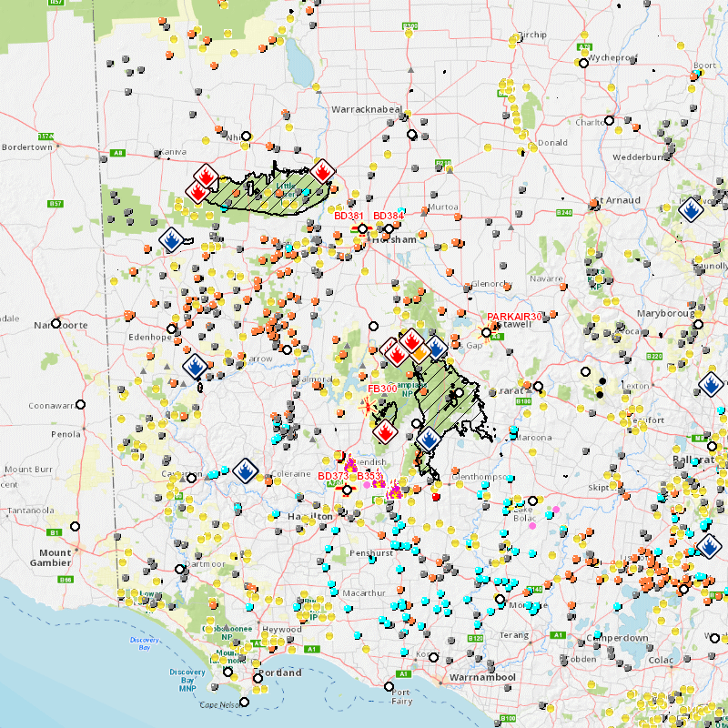Select red fire diamond on Little Desert's east edge
Image resolution: width=728 pixels, height=728 pixels.
pyautogui.click(x=323, y=171)
